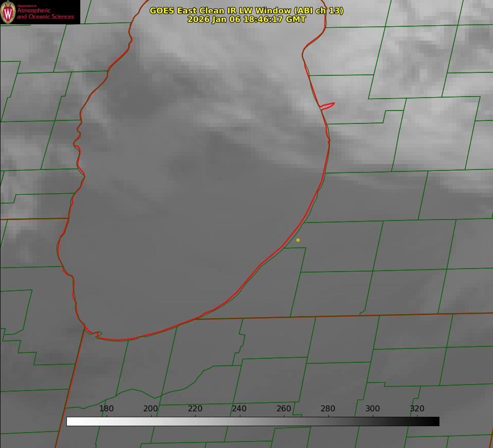This screenshot has width=493, height=448.
Task: Pick the 260 value on the scale
Action: pos(283,408)
